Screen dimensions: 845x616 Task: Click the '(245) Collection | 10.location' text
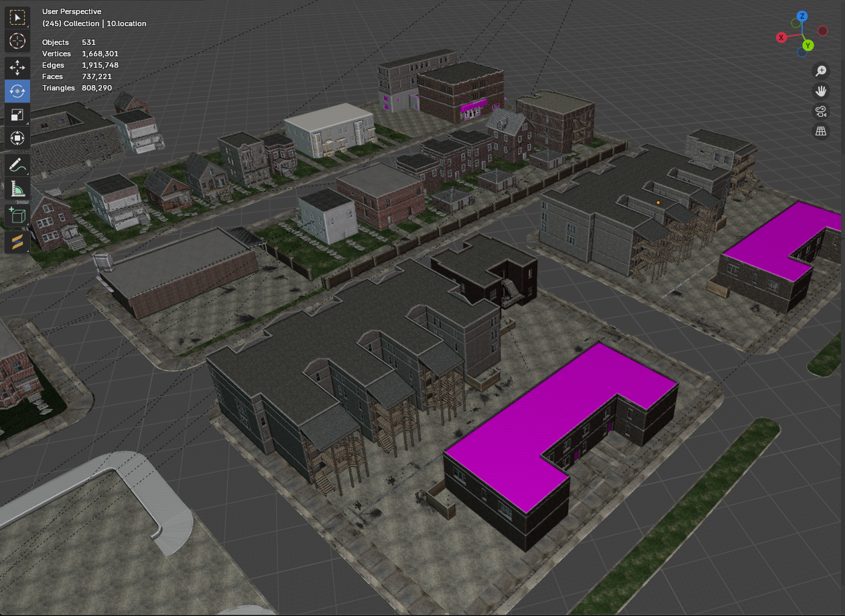click(94, 23)
